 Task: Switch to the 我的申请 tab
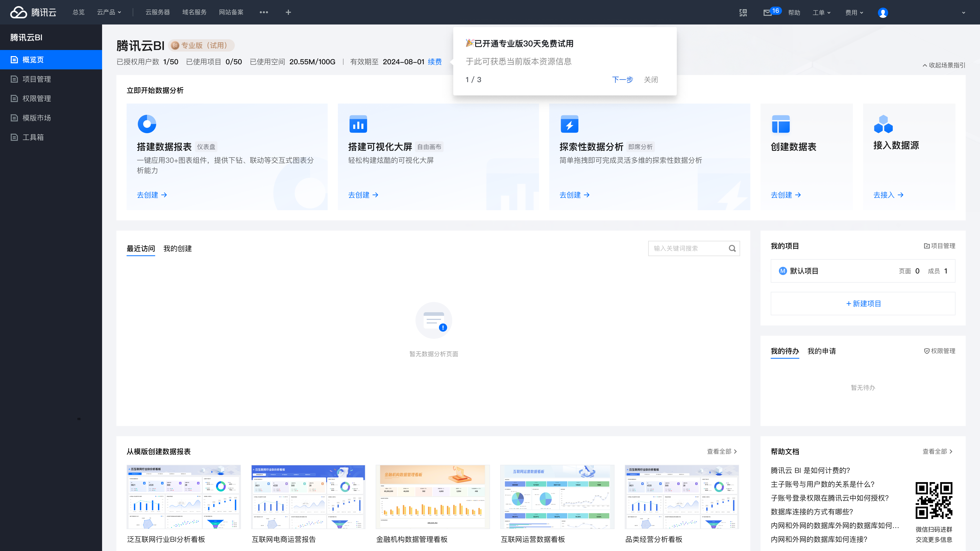(x=822, y=351)
